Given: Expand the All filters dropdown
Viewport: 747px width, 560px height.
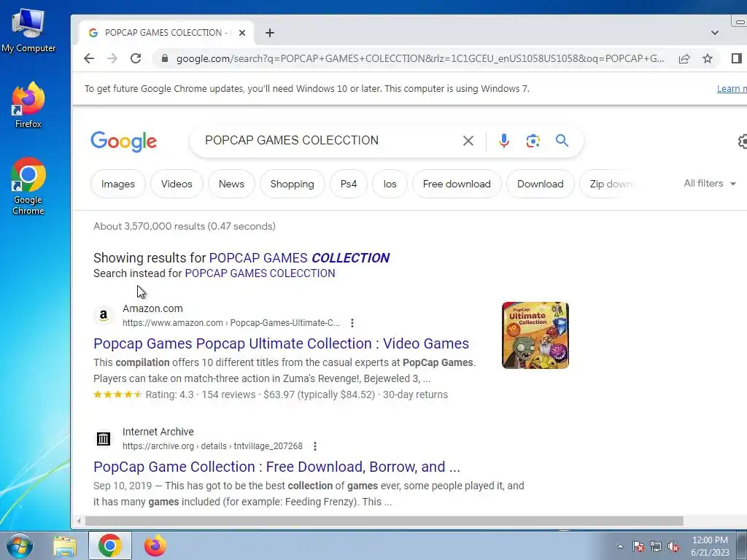Looking at the screenshot, I should (710, 183).
